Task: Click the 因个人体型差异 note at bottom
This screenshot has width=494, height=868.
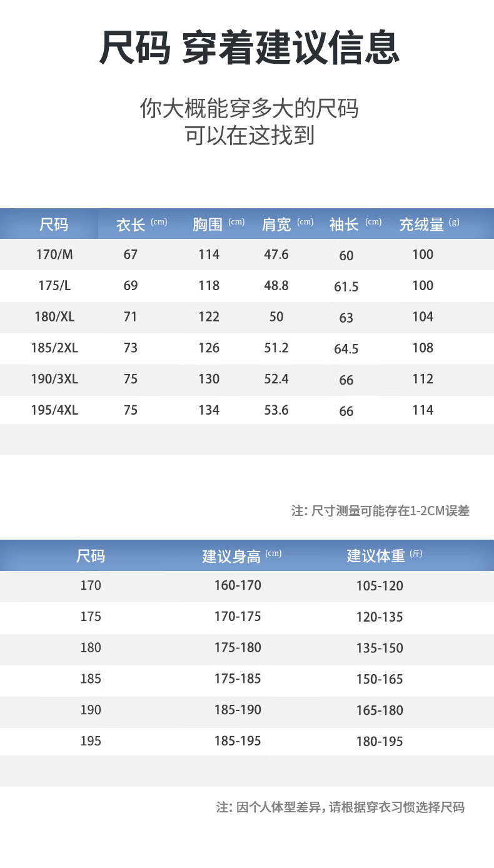Action: pos(341,807)
